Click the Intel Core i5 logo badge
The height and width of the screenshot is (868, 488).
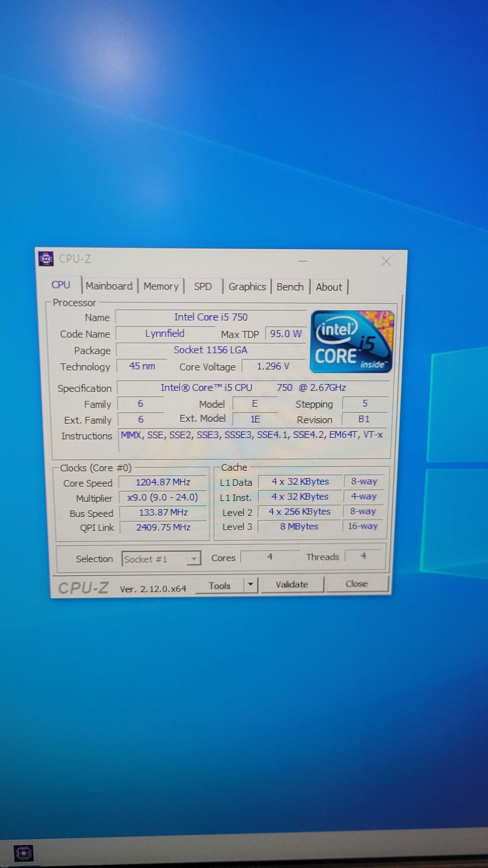tap(352, 342)
